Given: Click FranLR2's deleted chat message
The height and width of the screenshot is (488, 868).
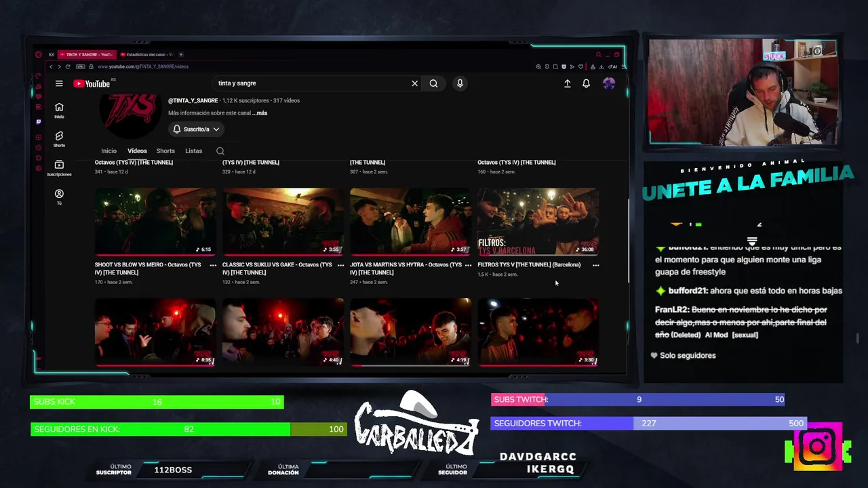Looking at the screenshot, I should pyautogui.click(x=741, y=322).
